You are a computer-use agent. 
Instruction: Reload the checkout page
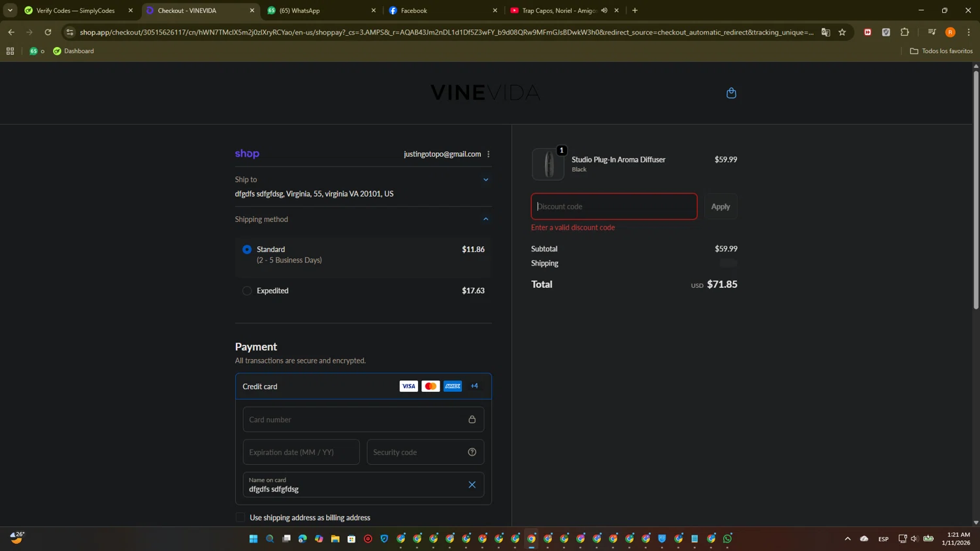tap(48, 32)
